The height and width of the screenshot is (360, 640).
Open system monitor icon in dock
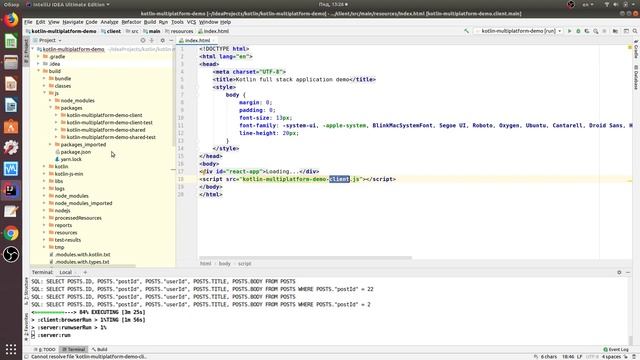pyautogui.click(x=11, y=169)
